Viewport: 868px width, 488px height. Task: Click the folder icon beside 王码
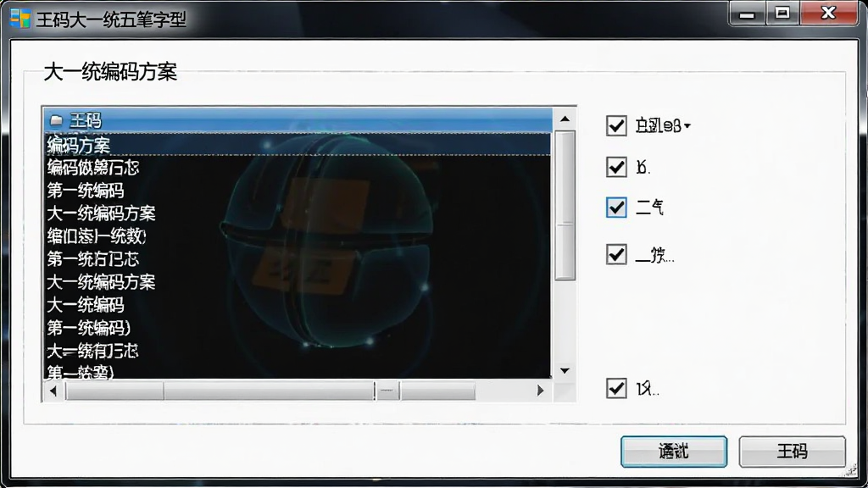pyautogui.click(x=56, y=120)
